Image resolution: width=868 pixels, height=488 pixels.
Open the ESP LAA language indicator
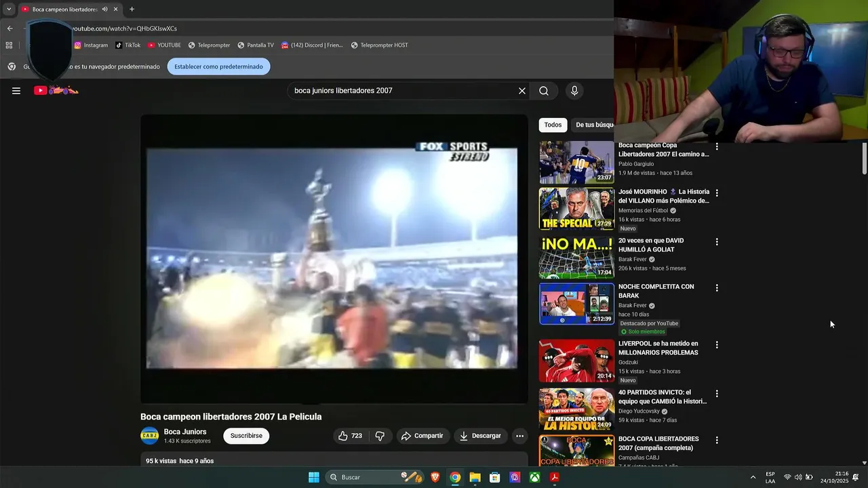coord(770,477)
